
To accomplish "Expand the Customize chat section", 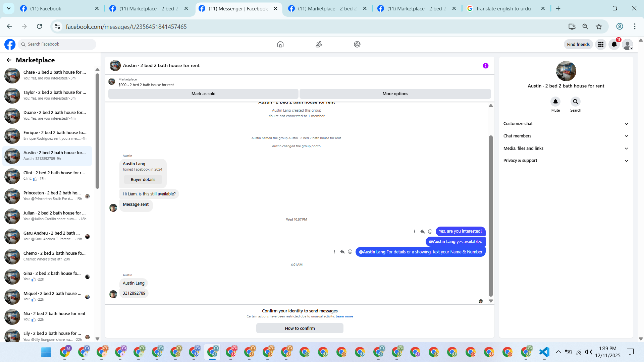I will [x=566, y=124].
